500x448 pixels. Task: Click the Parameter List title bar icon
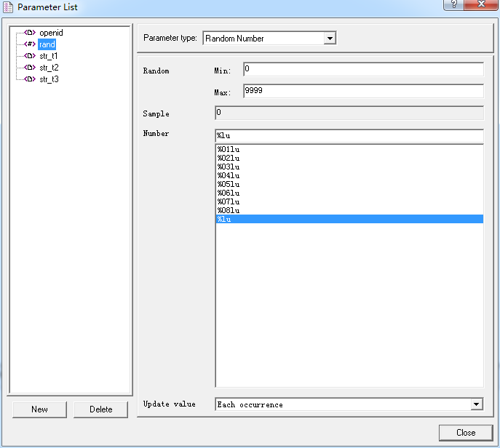pyautogui.click(x=9, y=7)
